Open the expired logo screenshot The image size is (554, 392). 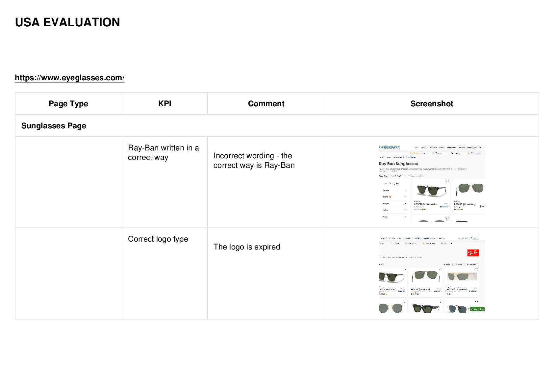click(432, 274)
